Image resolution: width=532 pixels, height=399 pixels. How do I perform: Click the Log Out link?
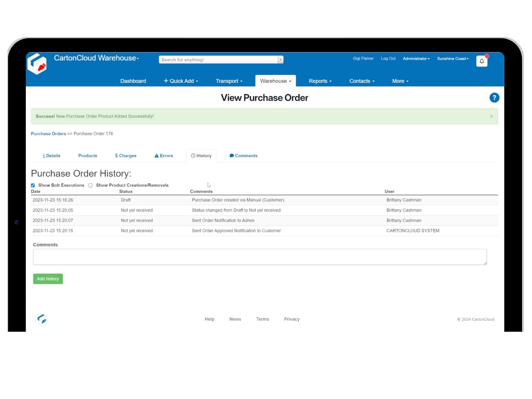[x=388, y=59]
